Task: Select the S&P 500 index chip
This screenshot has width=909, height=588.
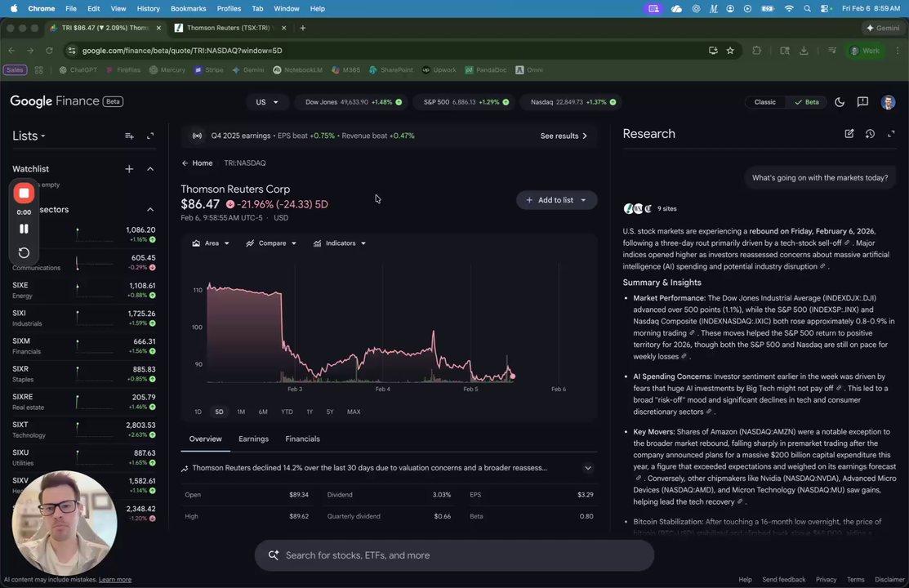Action: [x=466, y=102]
